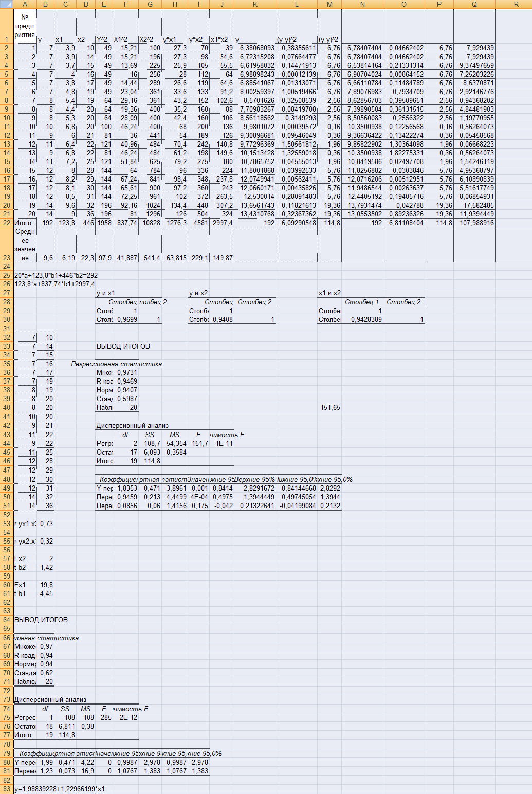
Task: Select the coefficient value 1,8353
Action: [125, 488]
